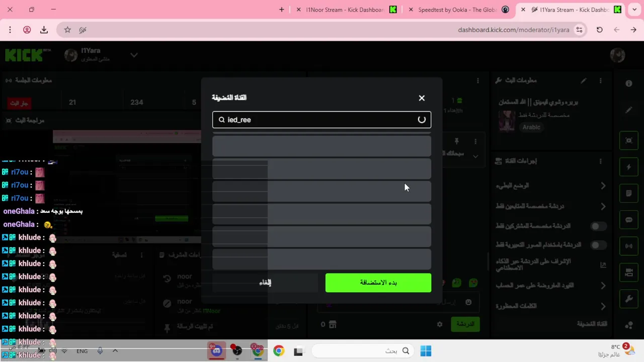Close the host channel dialog

click(422, 98)
